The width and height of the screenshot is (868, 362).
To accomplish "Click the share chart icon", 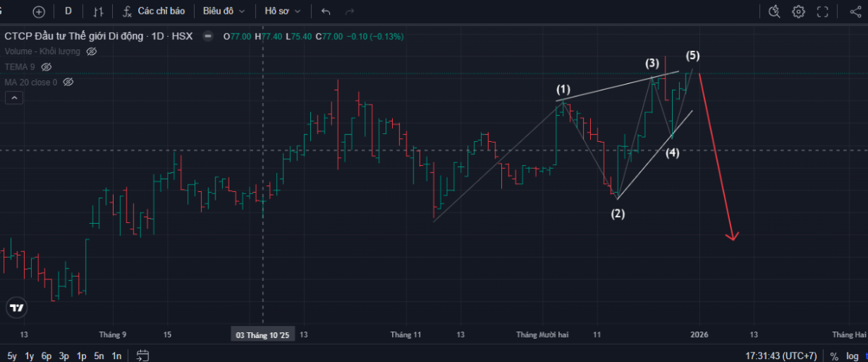I will click(854, 12).
